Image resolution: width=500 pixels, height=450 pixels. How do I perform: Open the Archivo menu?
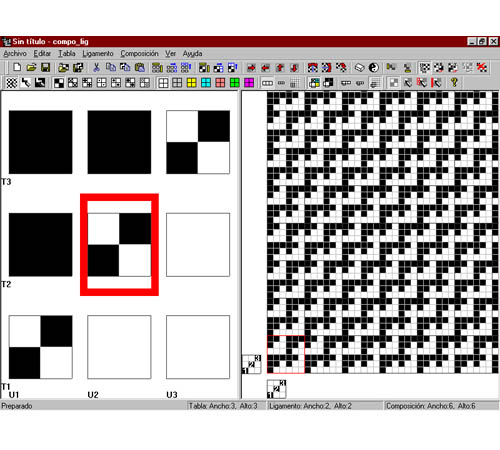(x=15, y=54)
